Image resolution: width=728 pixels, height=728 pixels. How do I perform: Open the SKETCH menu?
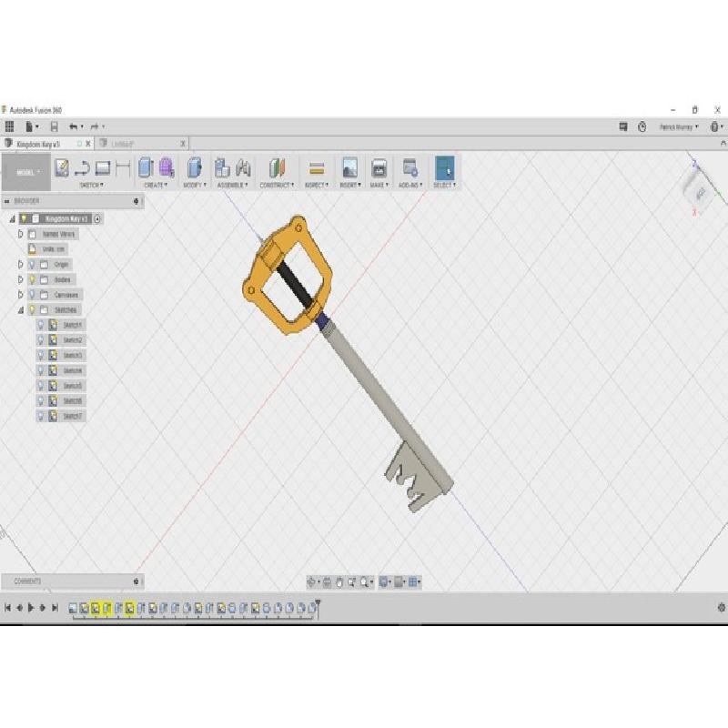coord(92,186)
